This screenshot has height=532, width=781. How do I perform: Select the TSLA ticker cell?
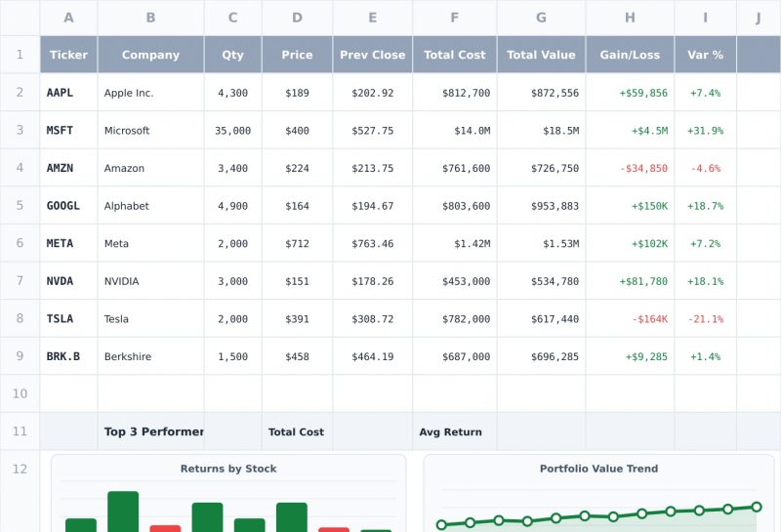pos(68,319)
